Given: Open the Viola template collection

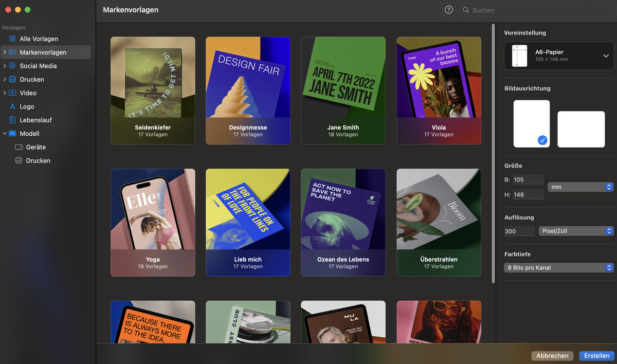Looking at the screenshot, I should 439,90.
